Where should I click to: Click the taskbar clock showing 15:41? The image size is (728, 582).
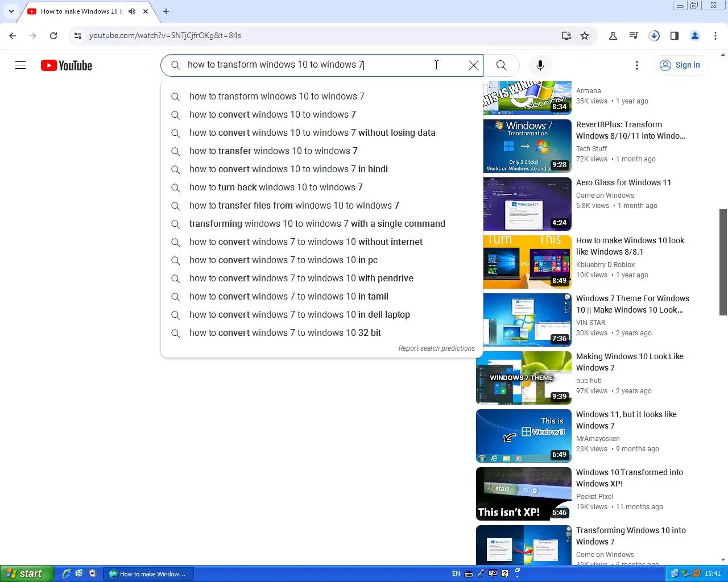(x=713, y=573)
